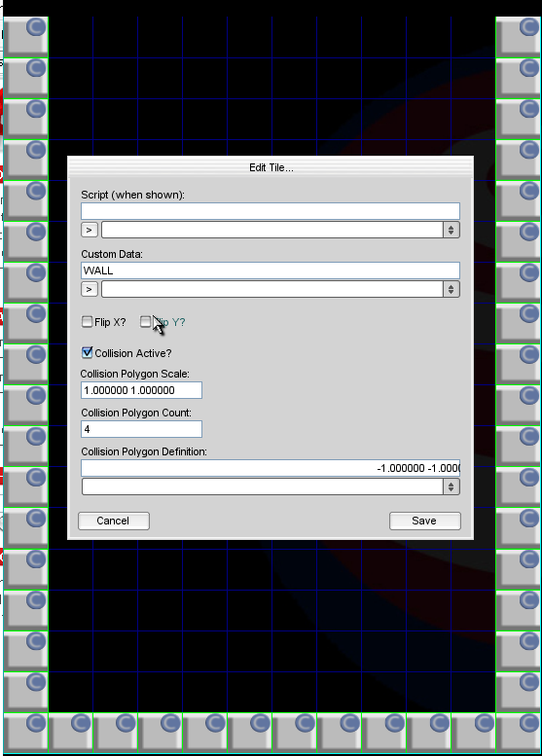Screen dimensions: 542x756
Task: Enable the Flip X? checkbox
Action: tap(87, 322)
